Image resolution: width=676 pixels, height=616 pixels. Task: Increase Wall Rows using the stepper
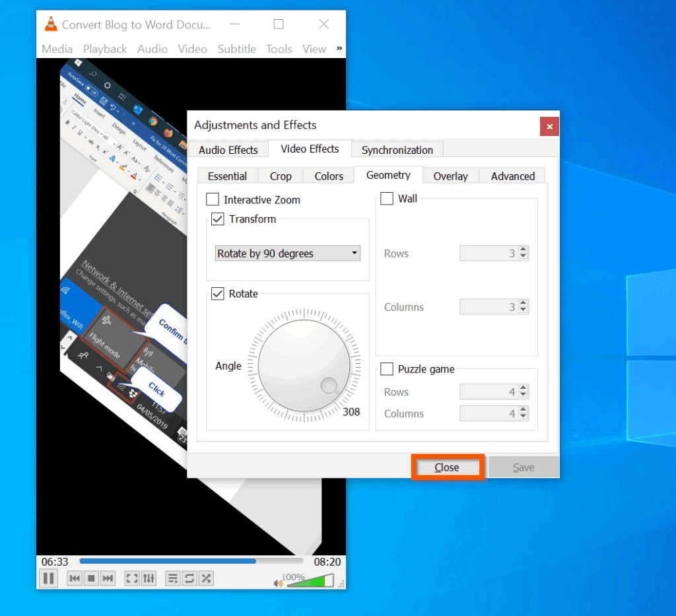pos(524,250)
